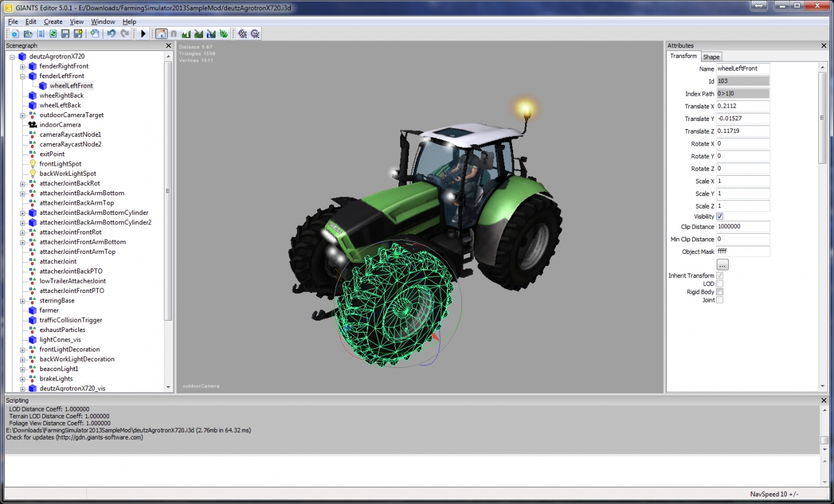Click the '...' Object Mask button

722,264
